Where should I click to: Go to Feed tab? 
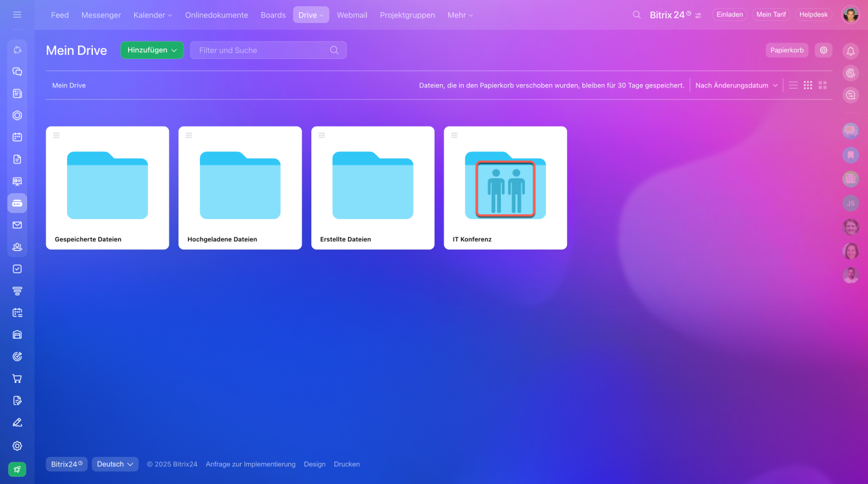click(x=60, y=15)
